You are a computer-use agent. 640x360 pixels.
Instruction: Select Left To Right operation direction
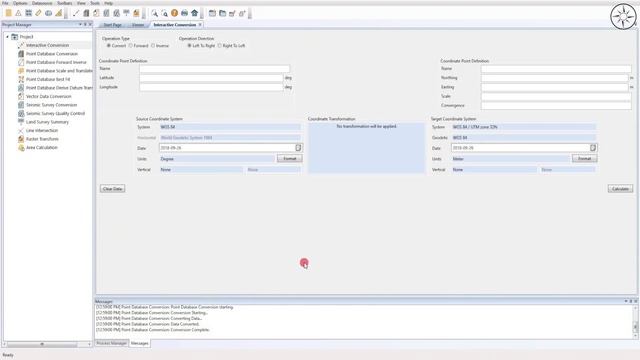pos(189,46)
